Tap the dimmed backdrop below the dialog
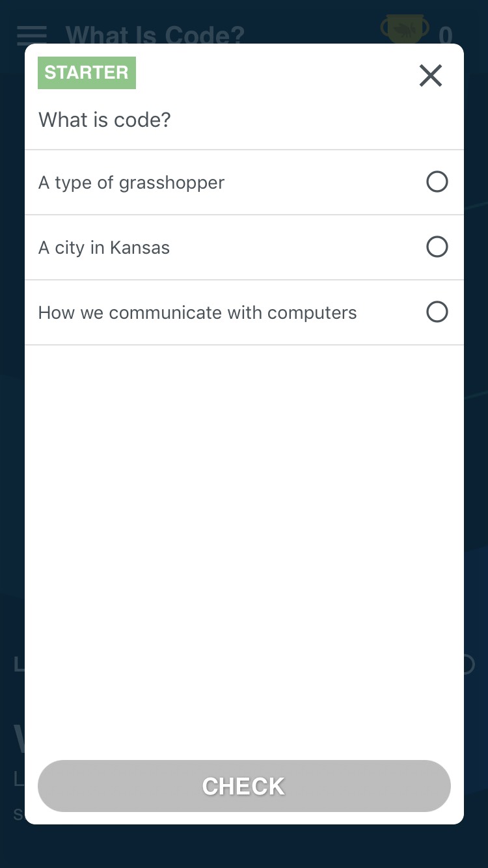The width and height of the screenshot is (488, 868). 244,846
